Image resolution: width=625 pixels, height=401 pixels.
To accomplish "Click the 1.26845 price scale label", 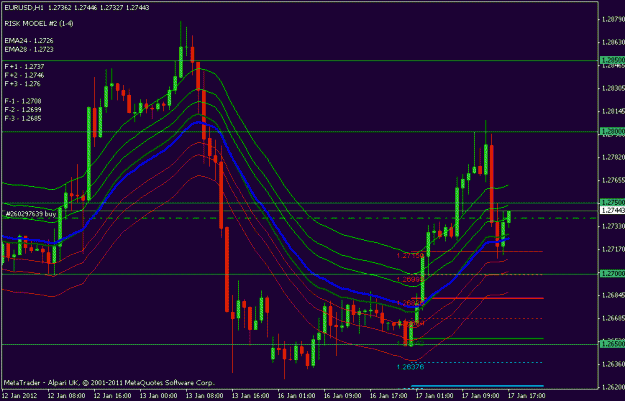I will click(613, 295).
